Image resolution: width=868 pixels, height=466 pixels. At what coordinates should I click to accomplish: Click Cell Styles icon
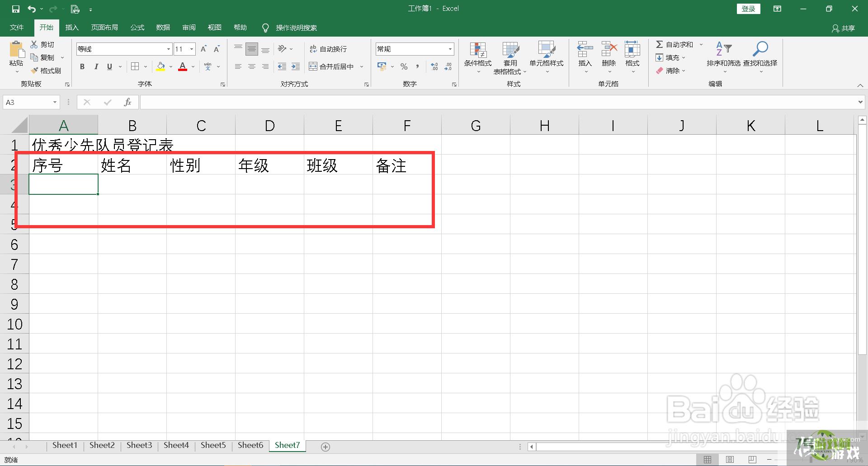tap(546, 50)
